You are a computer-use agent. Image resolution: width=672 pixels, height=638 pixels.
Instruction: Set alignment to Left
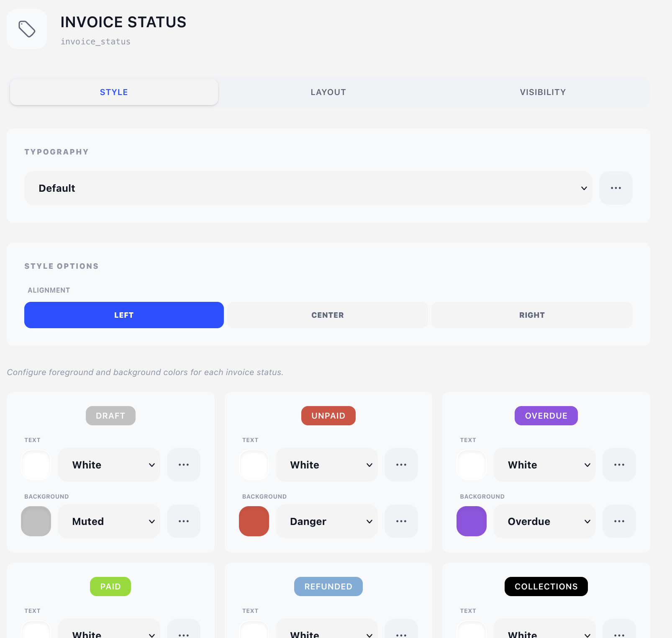point(124,315)
